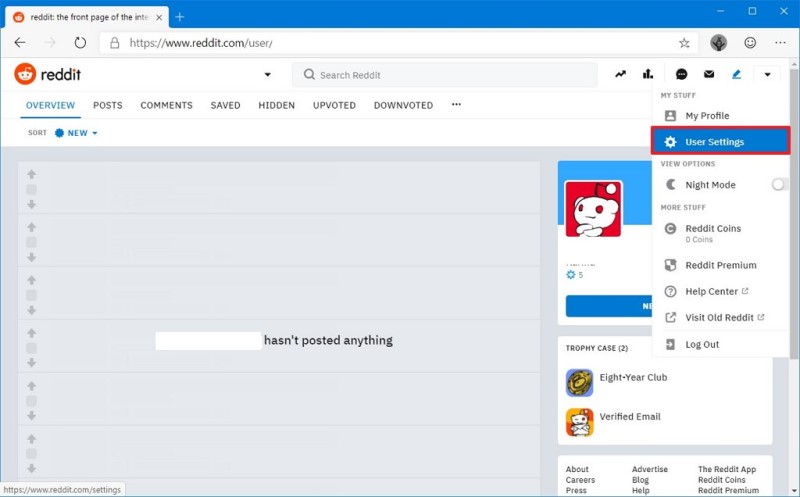Open the All bar chart icon
The width and height of the screenshot is (800, 497).
coord(648,74)
